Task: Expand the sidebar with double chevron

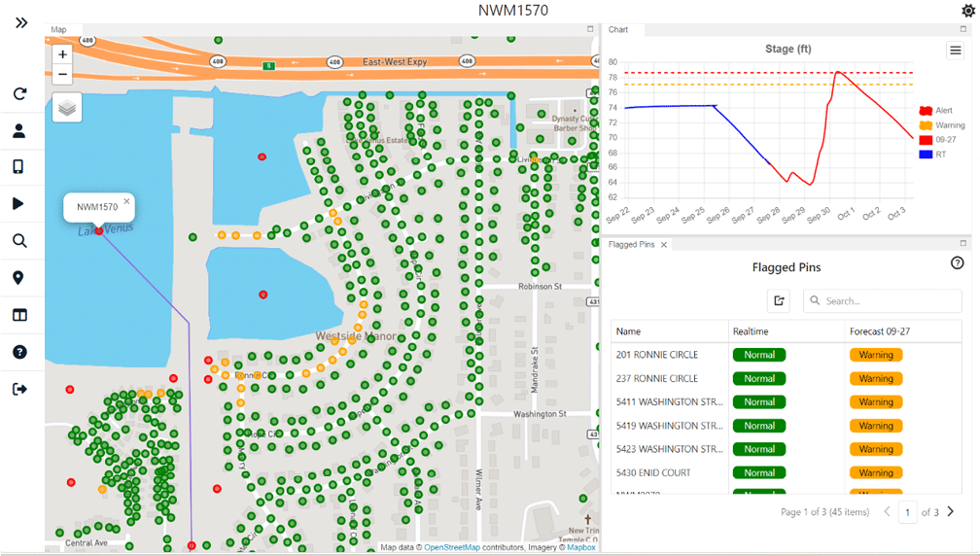Action: (21, 22)
